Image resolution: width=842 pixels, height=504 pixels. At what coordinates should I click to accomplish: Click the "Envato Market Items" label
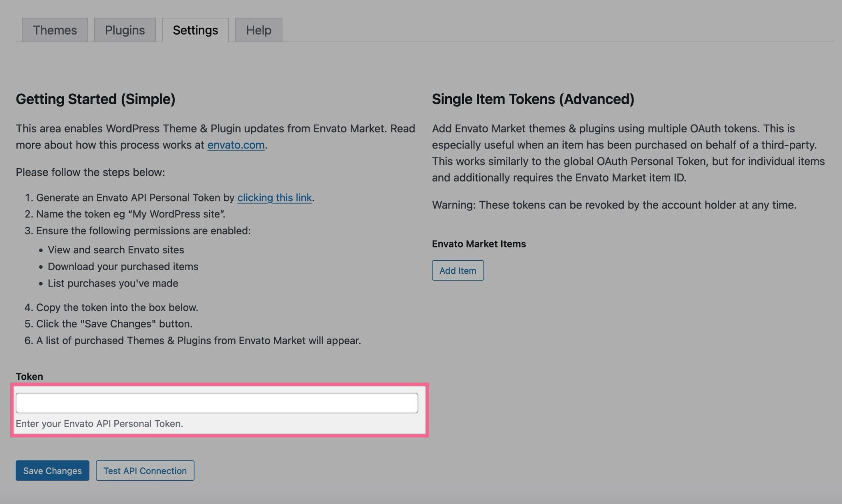(x=479, y=244)
